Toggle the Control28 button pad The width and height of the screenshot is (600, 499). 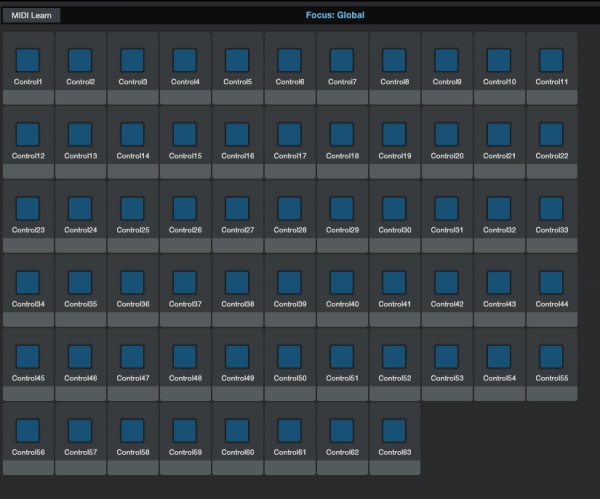tap(290, 209)
